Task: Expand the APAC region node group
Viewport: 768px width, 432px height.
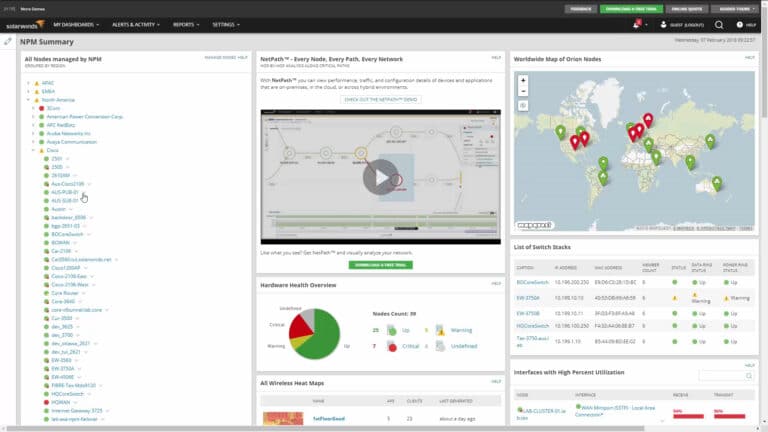Action: (x=28, y=82)
